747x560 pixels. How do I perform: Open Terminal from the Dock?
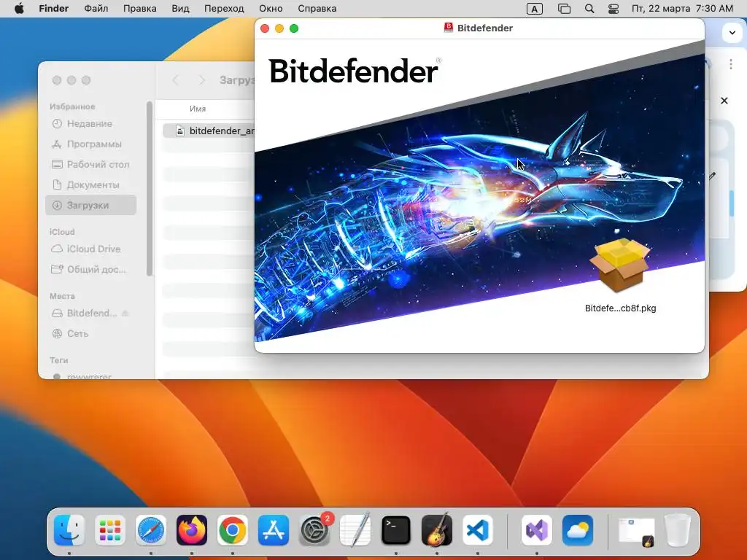tap(396, 530)
